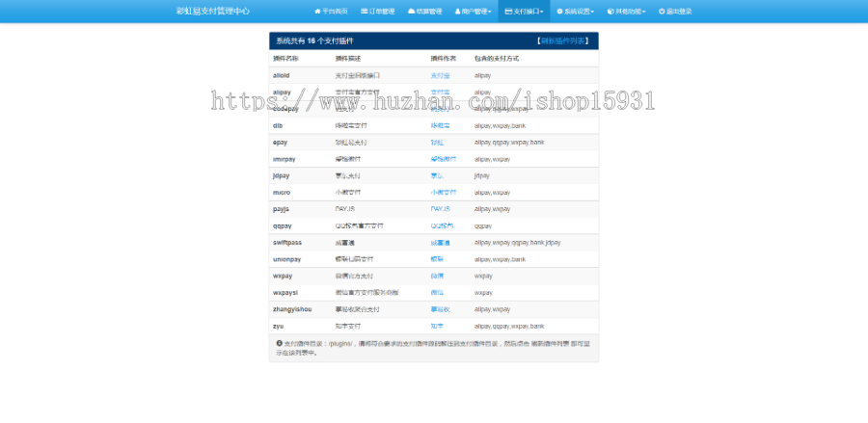Open the author link in the jdpay row
This screenshot has width=868, height=423.
437,175
